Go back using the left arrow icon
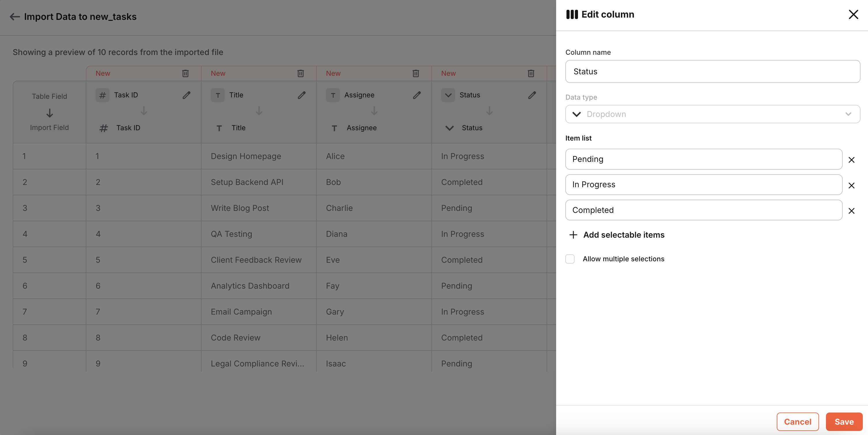Image resolution: width=868 pixels, height=435 pixels. [x=15, y=16]
